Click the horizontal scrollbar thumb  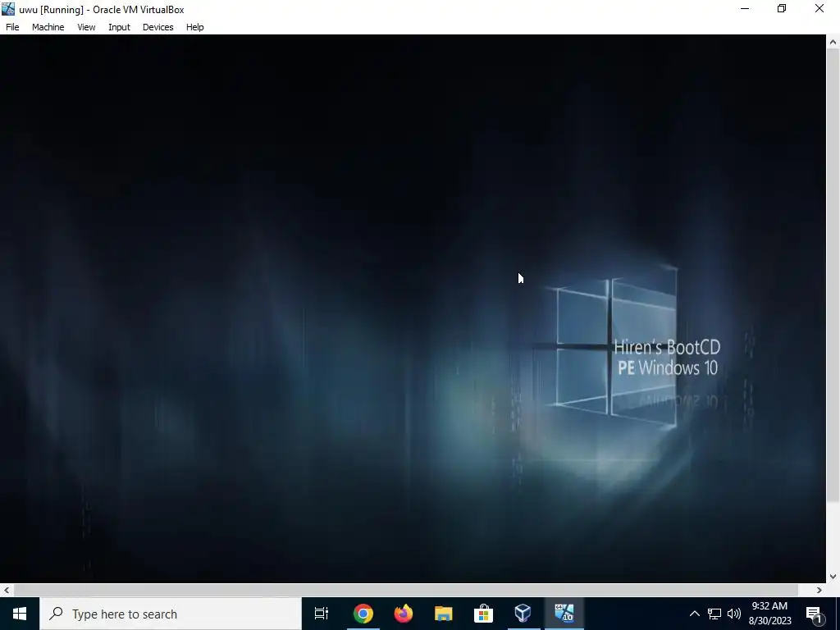click(x=406, y=590)
